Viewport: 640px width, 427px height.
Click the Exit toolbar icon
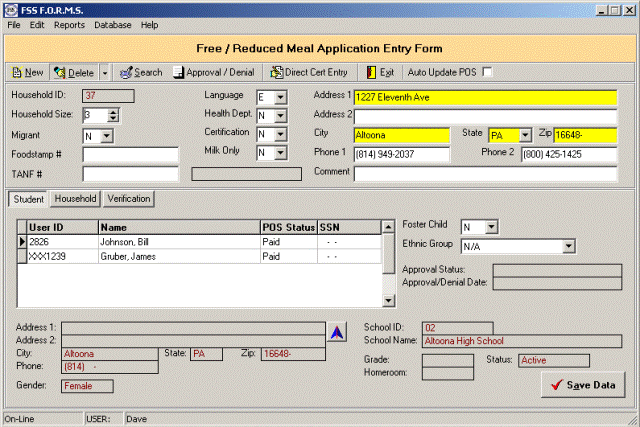371,73
